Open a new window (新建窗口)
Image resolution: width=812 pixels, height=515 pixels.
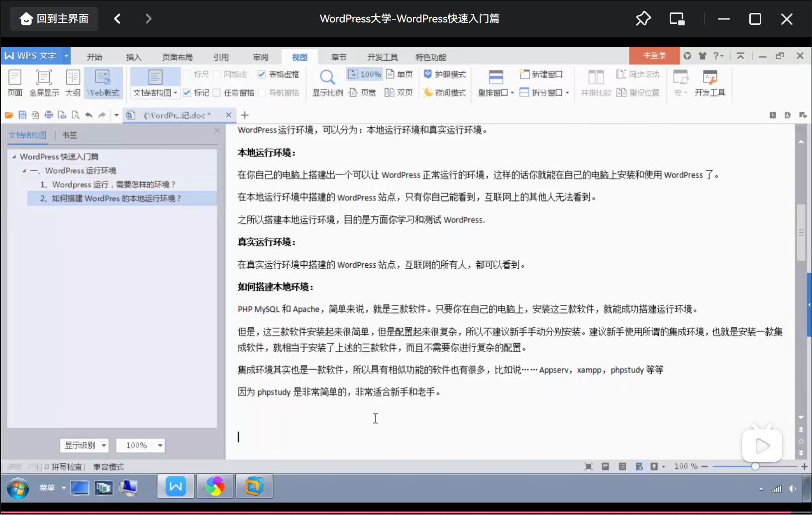(x=541, y=74)
